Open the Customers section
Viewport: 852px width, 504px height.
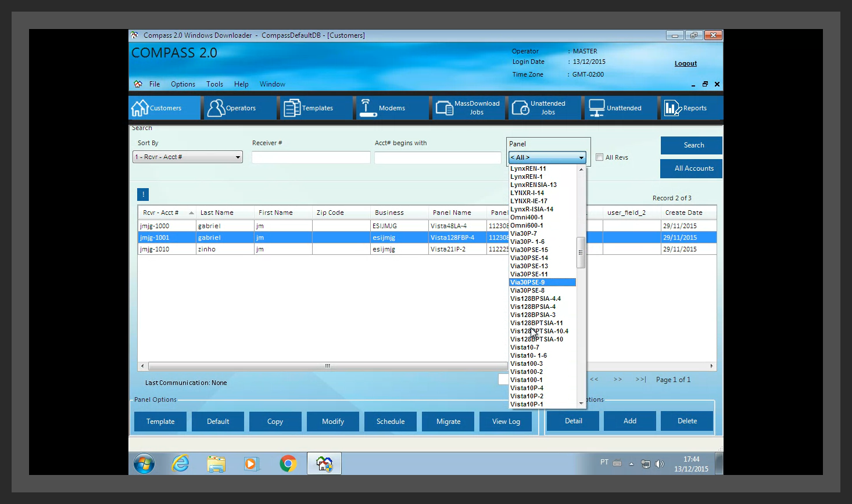(164, 108)
